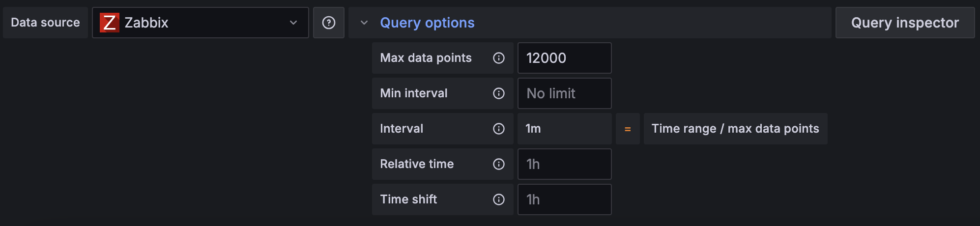The image size is (980, 226).
Task: Show info for Max data points
Action: tap(499, 58)
